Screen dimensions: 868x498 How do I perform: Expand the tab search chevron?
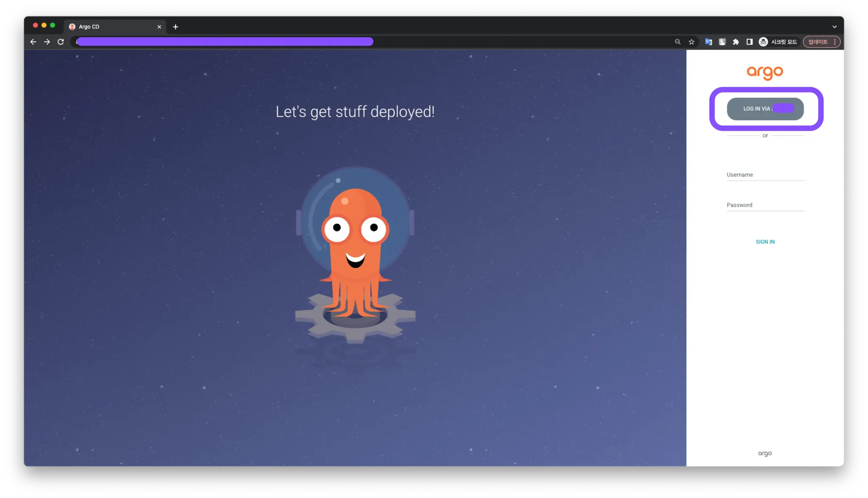(x=834, y=27)
